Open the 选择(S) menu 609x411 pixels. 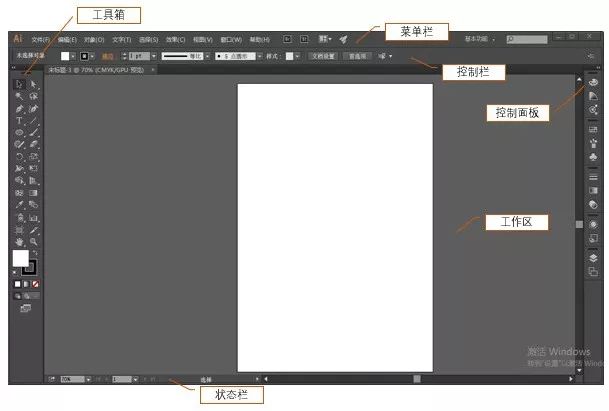click(x=148, y=40)
